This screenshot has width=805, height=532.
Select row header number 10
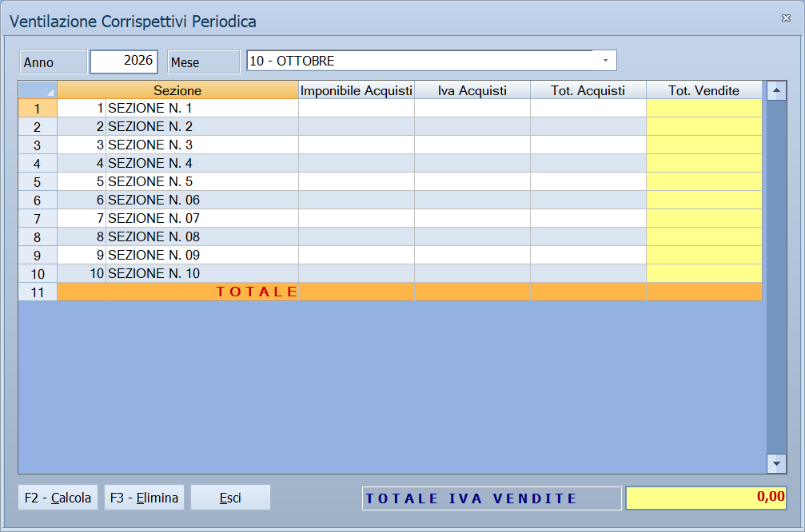point(38,273)
